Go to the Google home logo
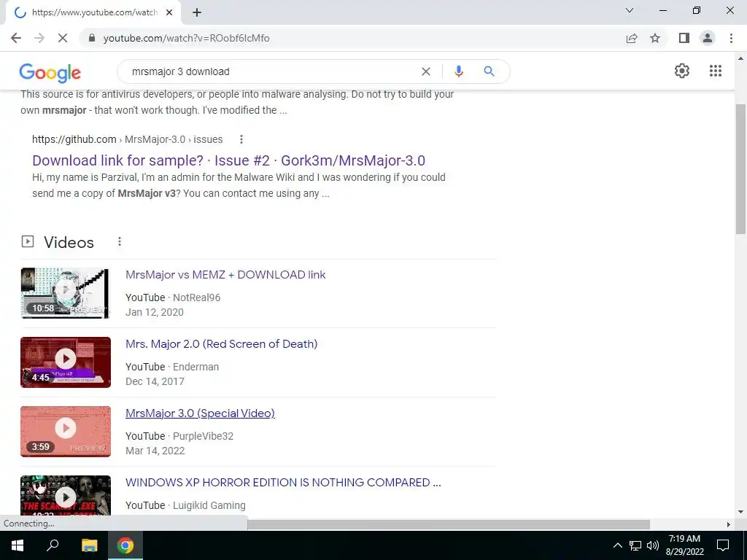 tap(50, 72)
